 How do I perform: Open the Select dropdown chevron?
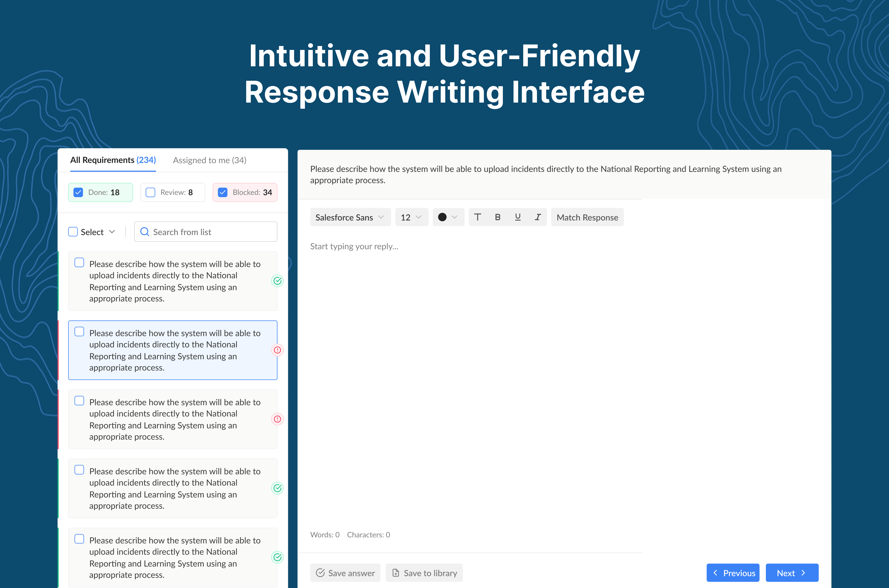click(x=112, y=232)
